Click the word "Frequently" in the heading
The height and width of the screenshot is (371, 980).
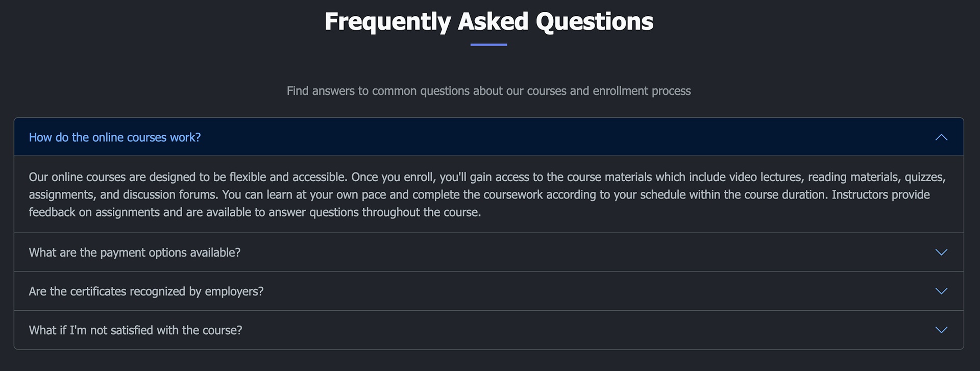(387, 21)
